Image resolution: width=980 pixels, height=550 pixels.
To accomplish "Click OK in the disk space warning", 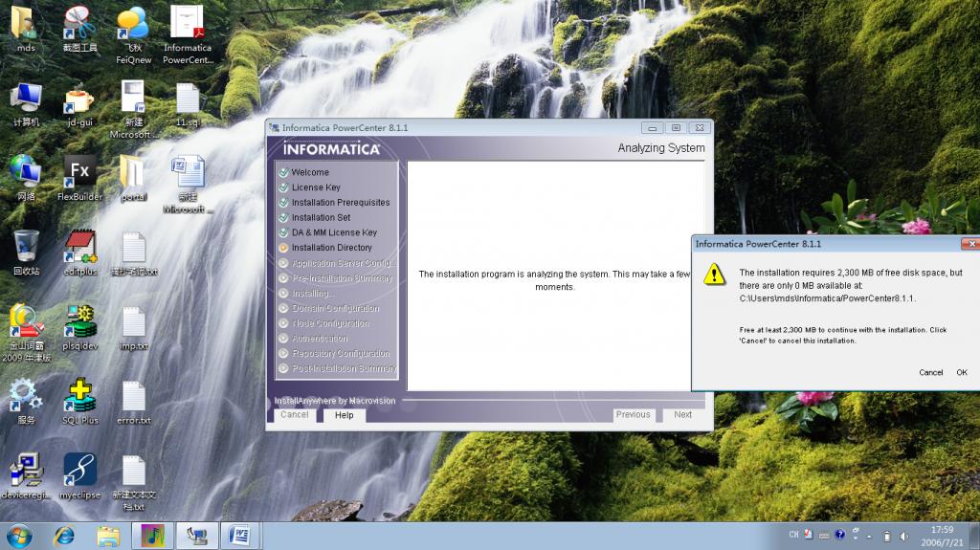I will tap(961, 372).
